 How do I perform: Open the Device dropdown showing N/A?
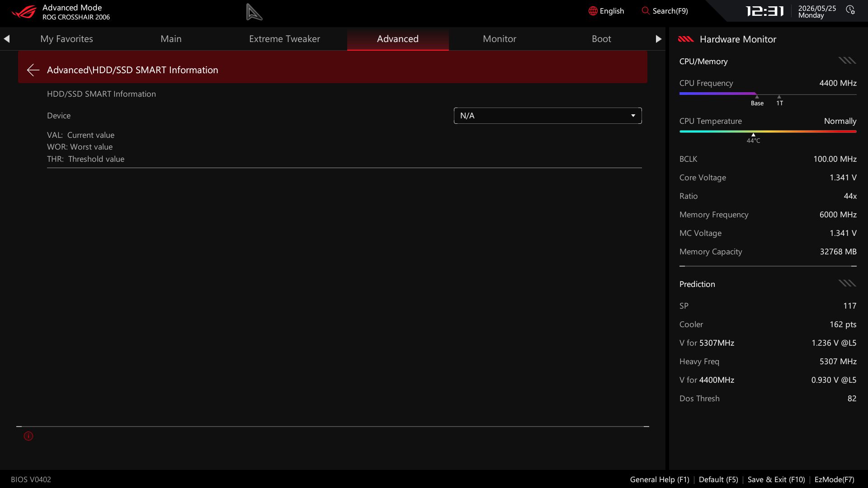pos(547,116)
